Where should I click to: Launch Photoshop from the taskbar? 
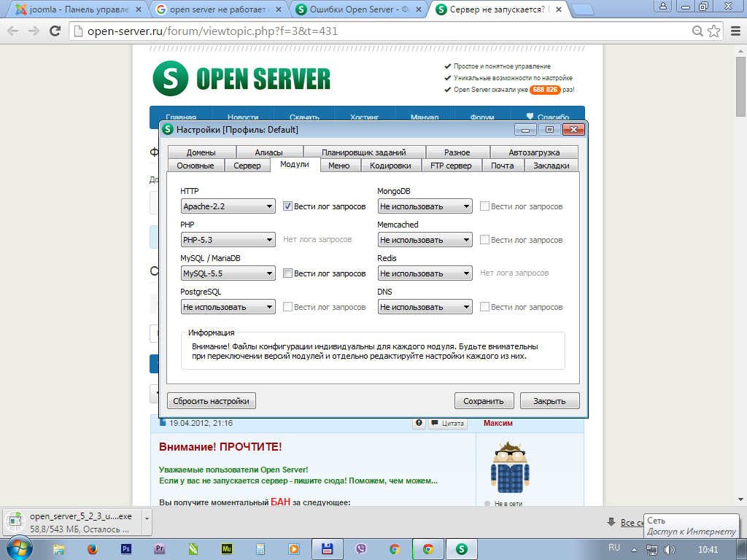[x=125, y=548]
